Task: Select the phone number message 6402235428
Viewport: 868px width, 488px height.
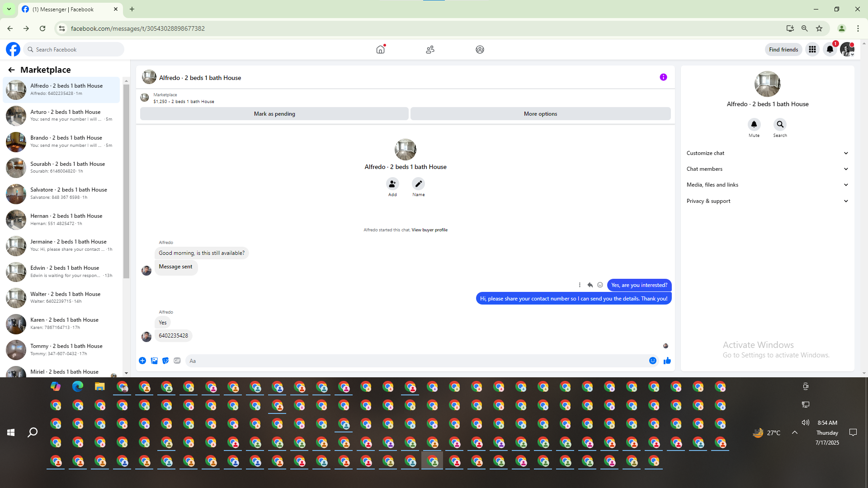Action: [x=174, y=336]
